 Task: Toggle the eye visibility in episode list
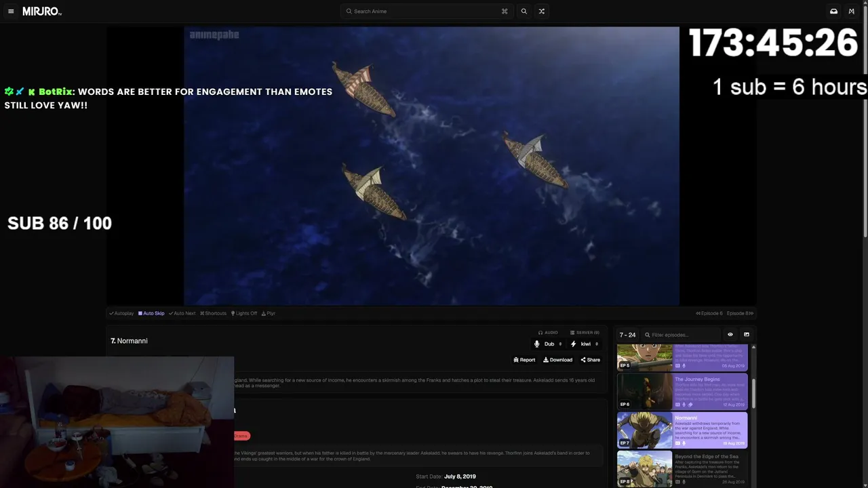(x=730, y=335)
